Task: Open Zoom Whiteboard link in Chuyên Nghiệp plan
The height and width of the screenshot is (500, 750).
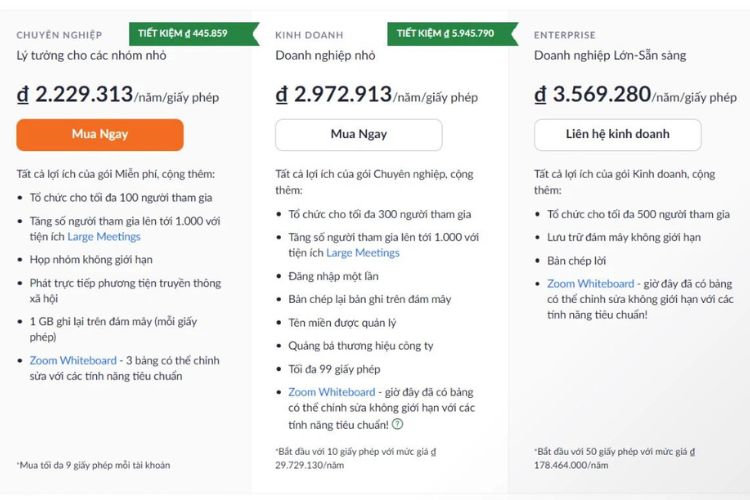Action: tap(73, 360)
